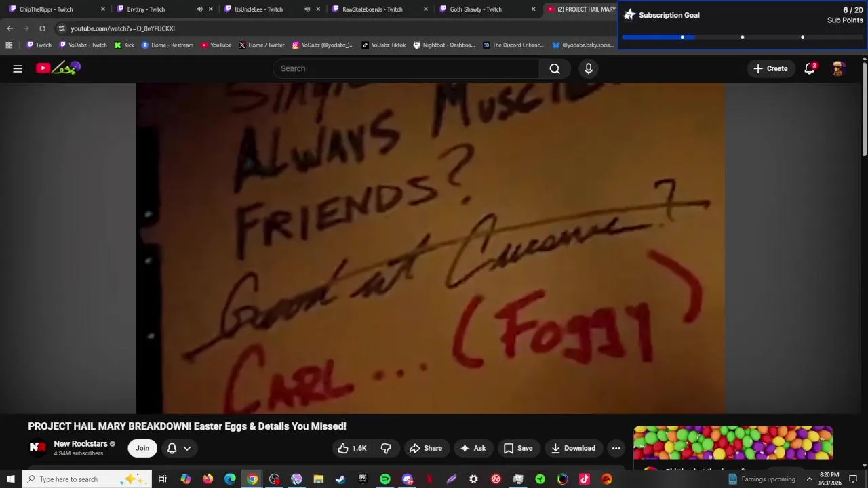The image size is (868, 488).
Task: Click the search magnifier button
Action: click(x=555, y=68)
